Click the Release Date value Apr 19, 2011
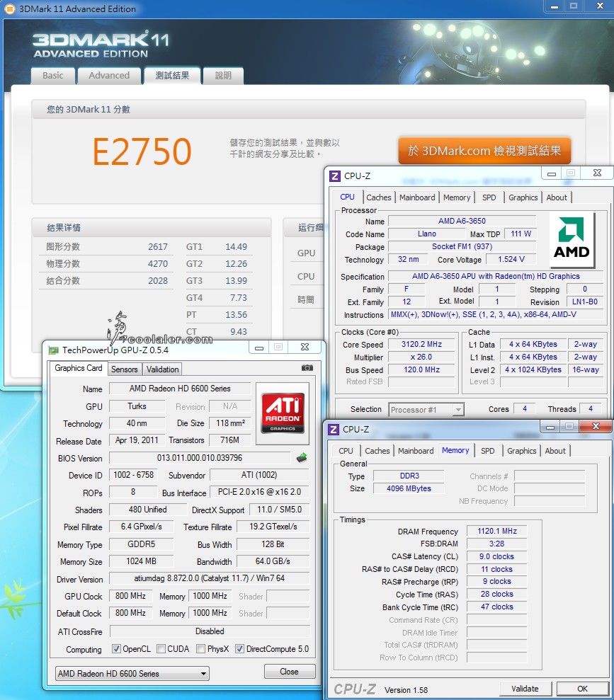 click(x=137, y=440)
